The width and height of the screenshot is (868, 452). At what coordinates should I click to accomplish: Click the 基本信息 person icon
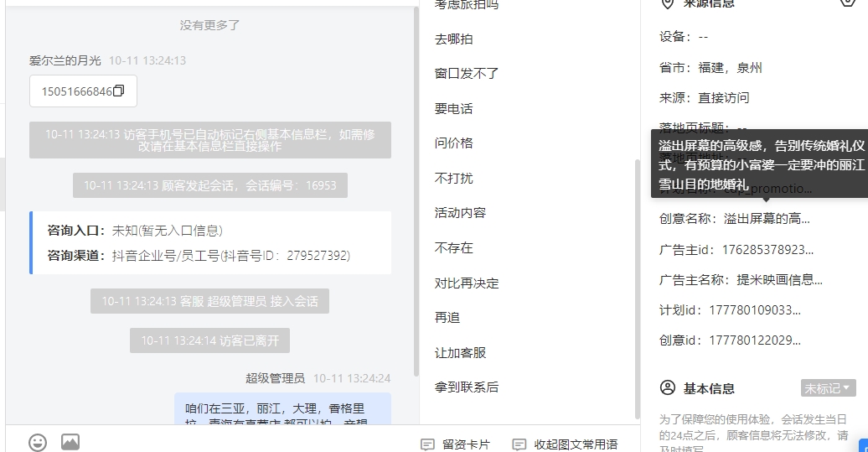(x=668, y=387)
